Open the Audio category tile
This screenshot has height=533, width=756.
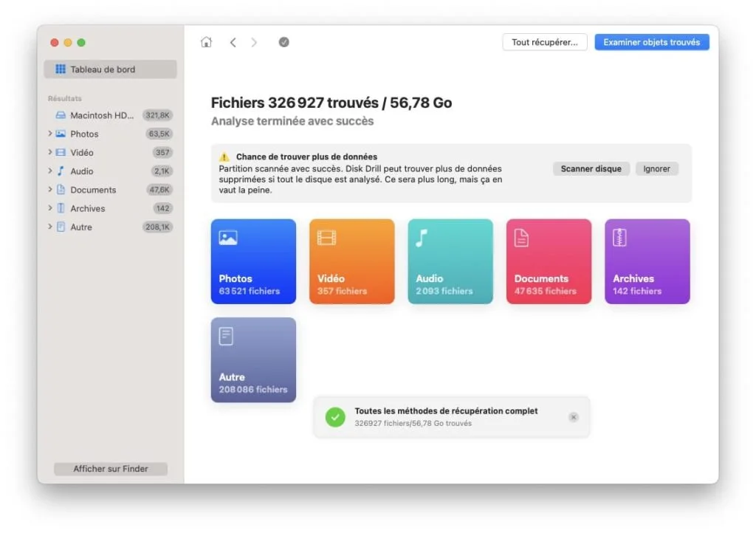(x=450, y=261)
